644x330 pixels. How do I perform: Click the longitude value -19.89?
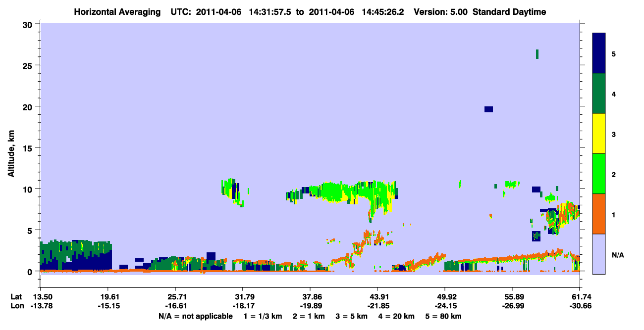(x=310, y=306)
